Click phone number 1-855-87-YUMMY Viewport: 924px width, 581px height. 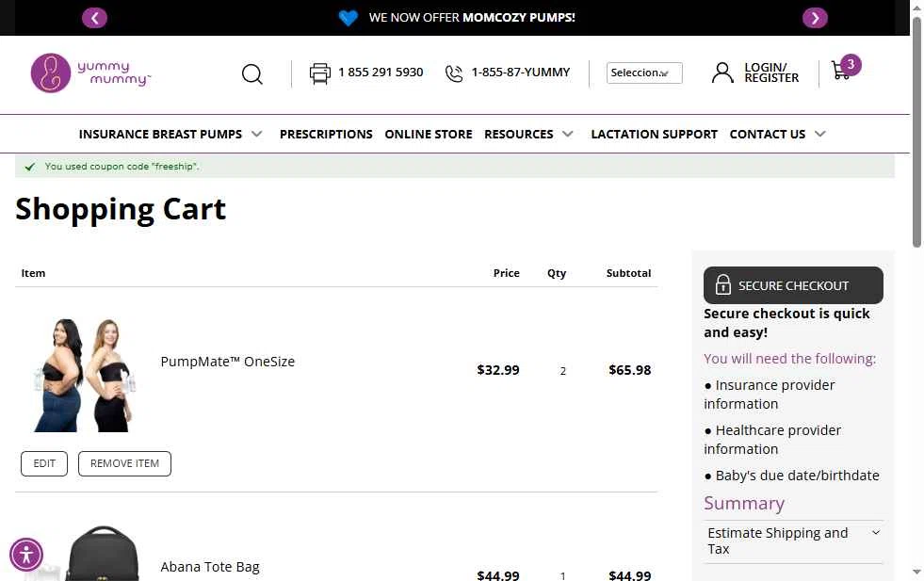[x=520, y=73]
